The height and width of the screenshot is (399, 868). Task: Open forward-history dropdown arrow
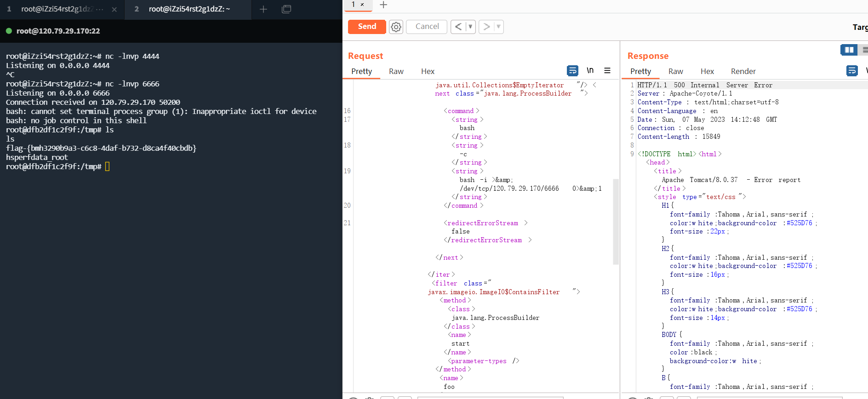click(498, 27)
